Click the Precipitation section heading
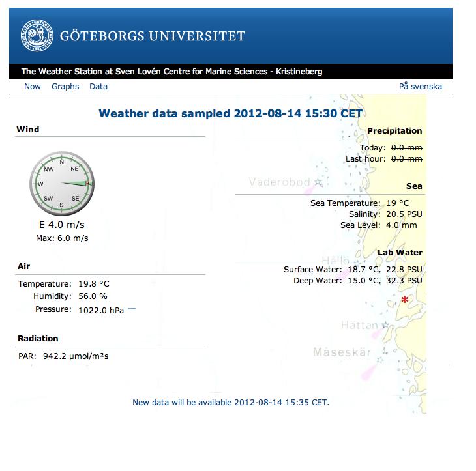This screenshot has width=476, height=471. (x=394, y=131)
